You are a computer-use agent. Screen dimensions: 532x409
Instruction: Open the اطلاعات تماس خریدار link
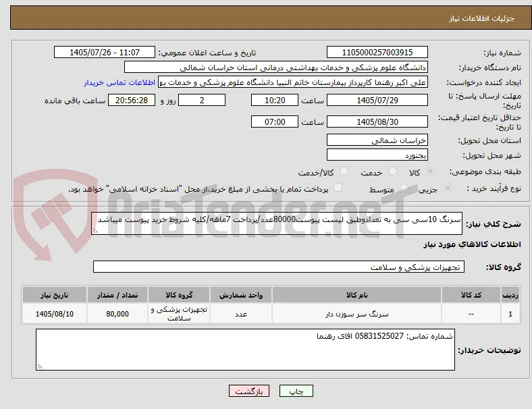point(119,82)
